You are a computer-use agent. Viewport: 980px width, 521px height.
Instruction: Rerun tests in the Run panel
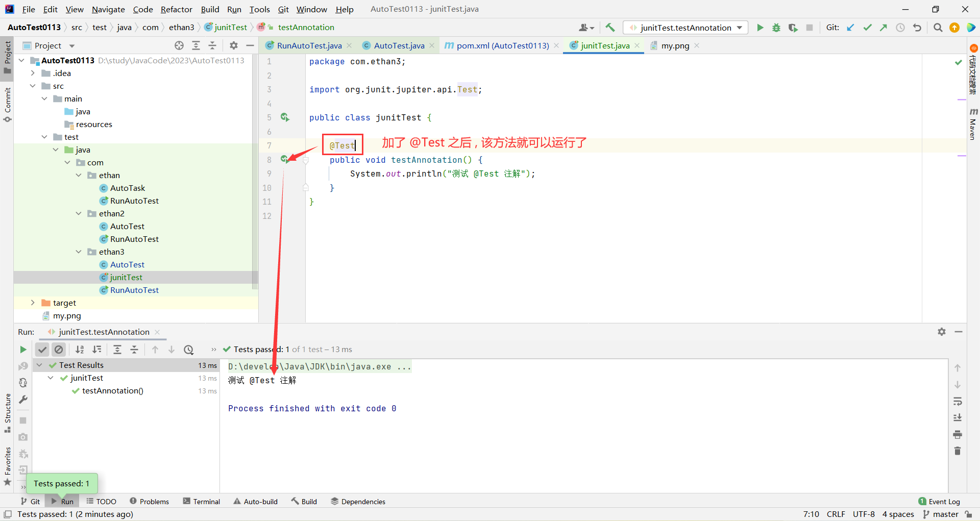tap(23, 350)
